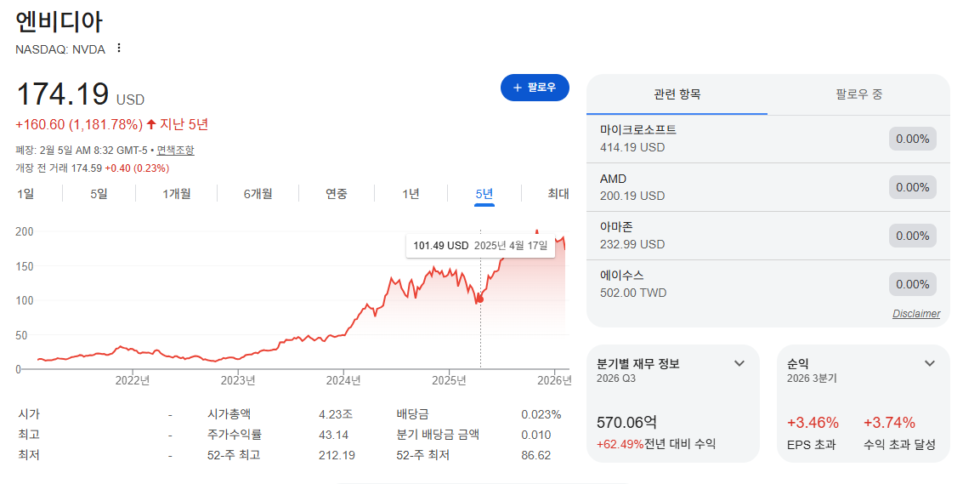
Task: Click the 2024년 axis label
Action: pyautogui.click(x=343, y=380)
